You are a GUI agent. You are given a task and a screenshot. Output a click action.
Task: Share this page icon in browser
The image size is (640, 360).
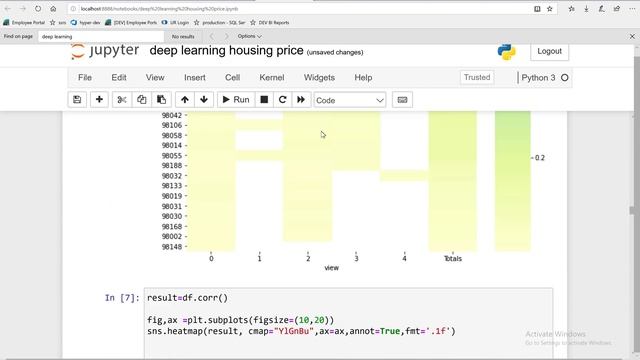[x=617, y=9]
